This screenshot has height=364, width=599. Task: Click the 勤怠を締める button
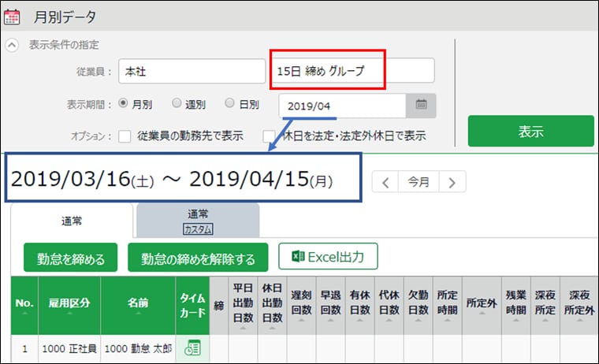pyautogui.click(x=71, y=258)
